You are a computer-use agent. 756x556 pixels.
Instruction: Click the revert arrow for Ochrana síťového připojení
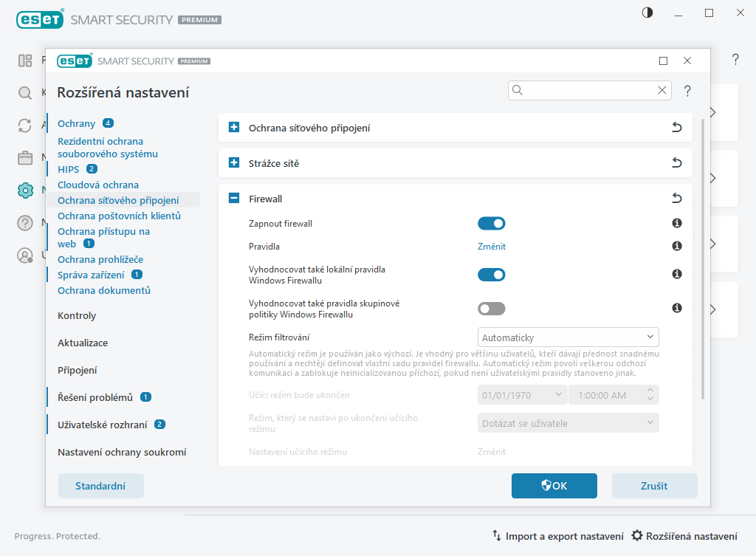click(x=676, y=128)
